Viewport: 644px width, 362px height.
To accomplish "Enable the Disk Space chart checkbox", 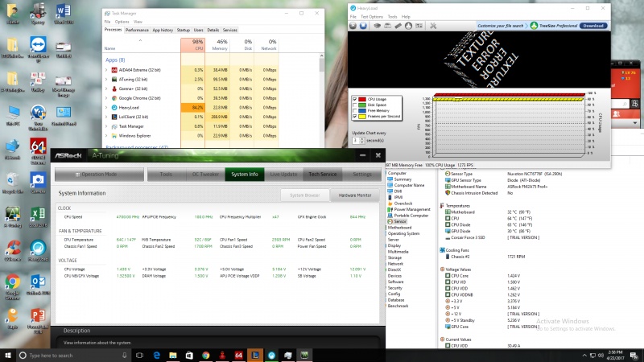I will coord(356,105).
